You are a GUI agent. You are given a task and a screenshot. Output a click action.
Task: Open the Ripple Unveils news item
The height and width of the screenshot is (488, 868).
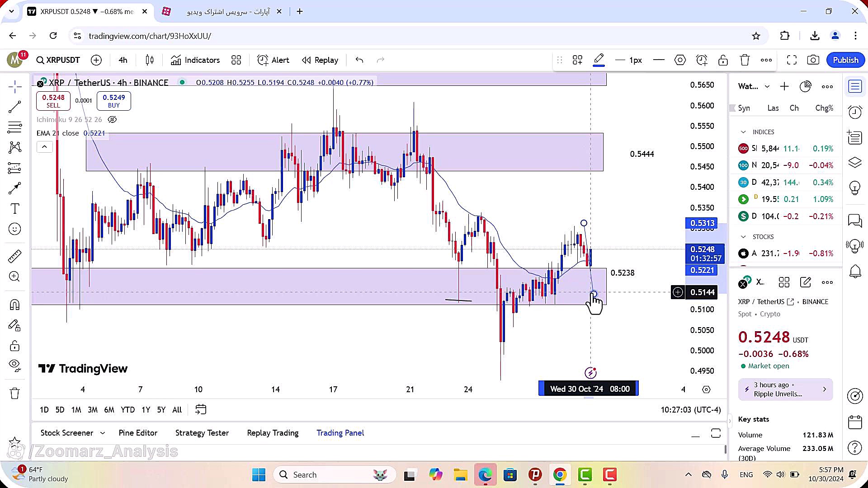785,389
